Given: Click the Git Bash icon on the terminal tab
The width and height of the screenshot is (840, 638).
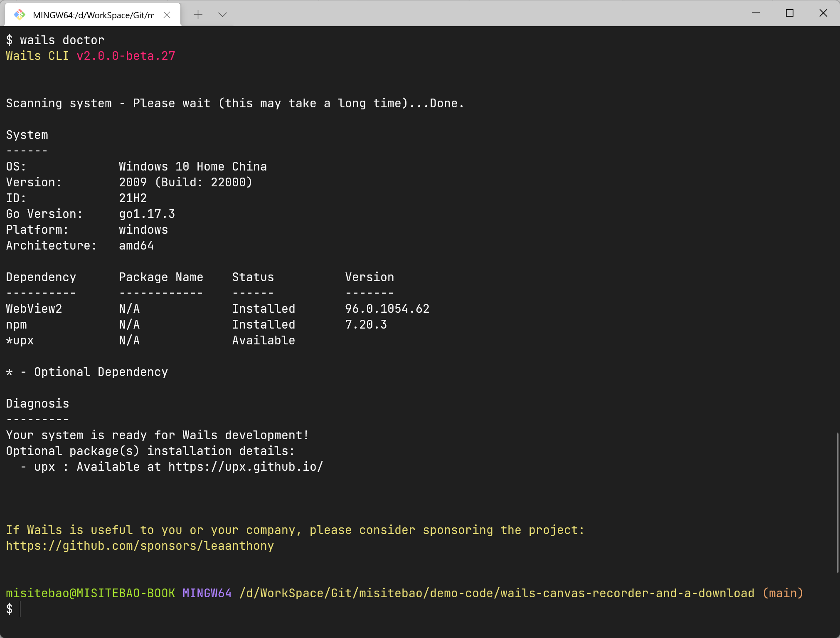Looking at the screenshot, I should pos(19,14).
